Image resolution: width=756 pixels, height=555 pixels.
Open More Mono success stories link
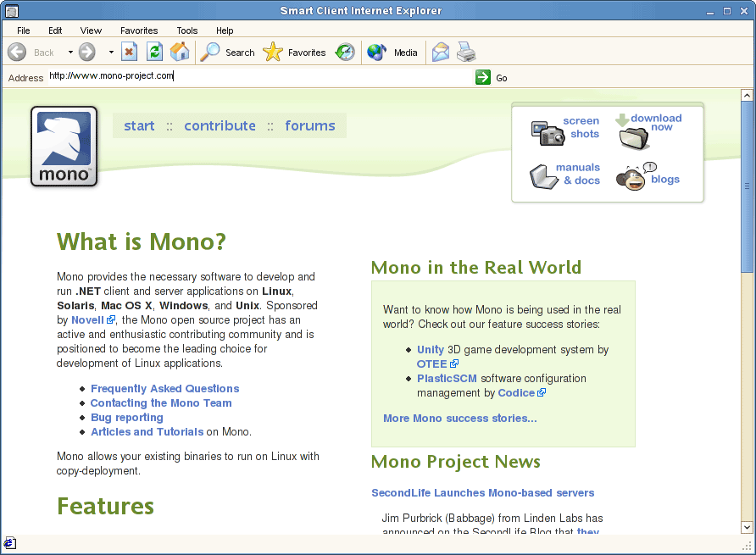460,419
